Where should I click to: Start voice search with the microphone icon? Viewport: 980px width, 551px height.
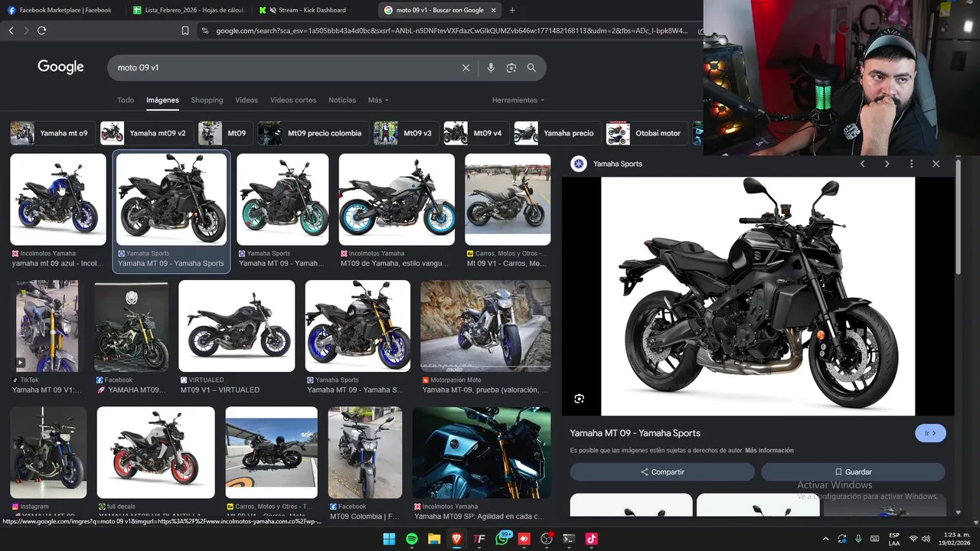tap(491, 67)
